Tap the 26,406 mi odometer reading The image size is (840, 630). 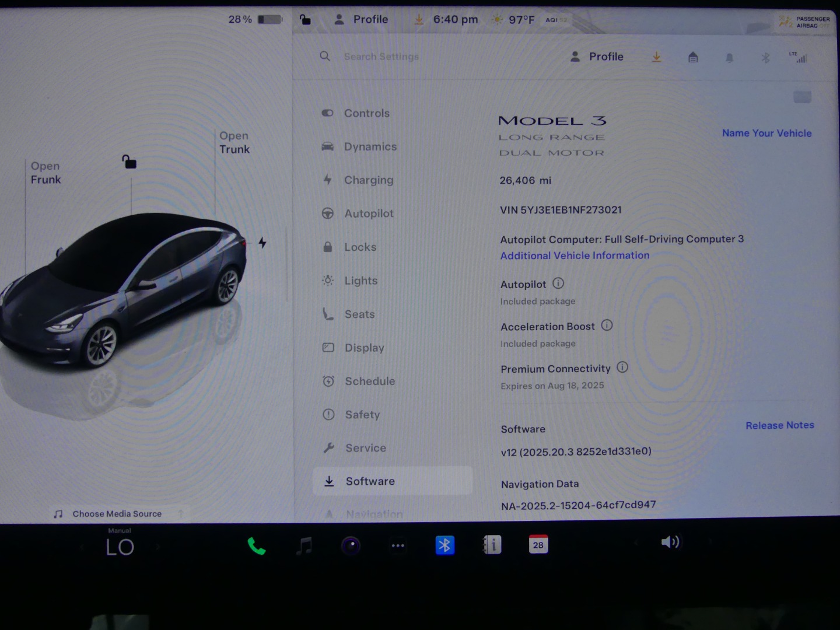[x=525, y=180]
